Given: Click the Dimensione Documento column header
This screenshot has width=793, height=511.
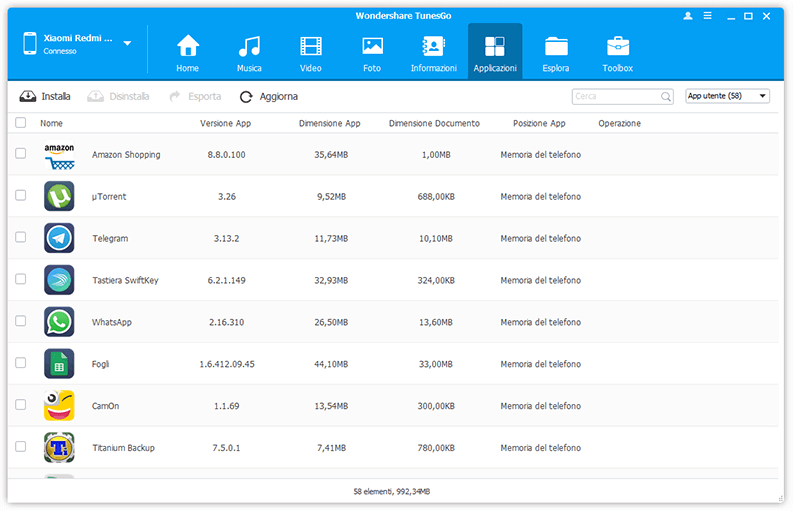Looking at the screenshot, I should [x=434, y=123].
